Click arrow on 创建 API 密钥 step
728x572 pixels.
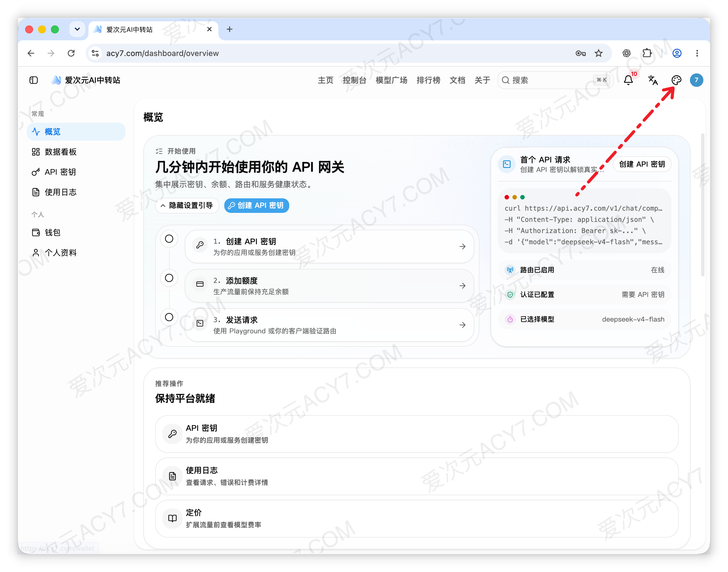tap(463, 247)
